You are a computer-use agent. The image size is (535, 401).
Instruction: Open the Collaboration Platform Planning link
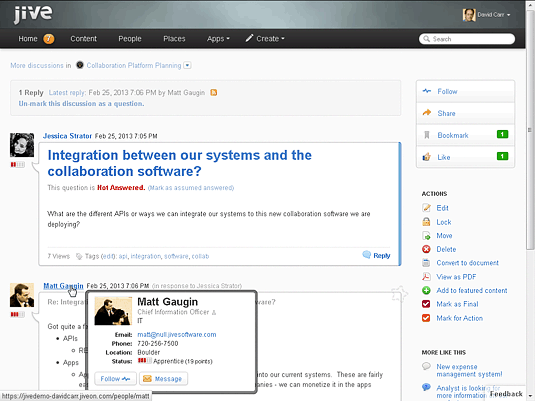tap(134, 65)
